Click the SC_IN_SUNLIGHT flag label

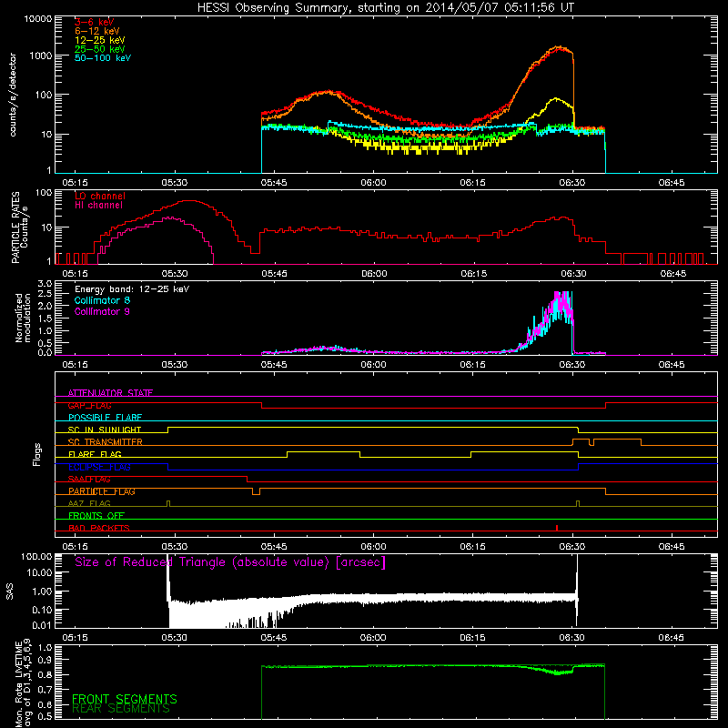105,430
